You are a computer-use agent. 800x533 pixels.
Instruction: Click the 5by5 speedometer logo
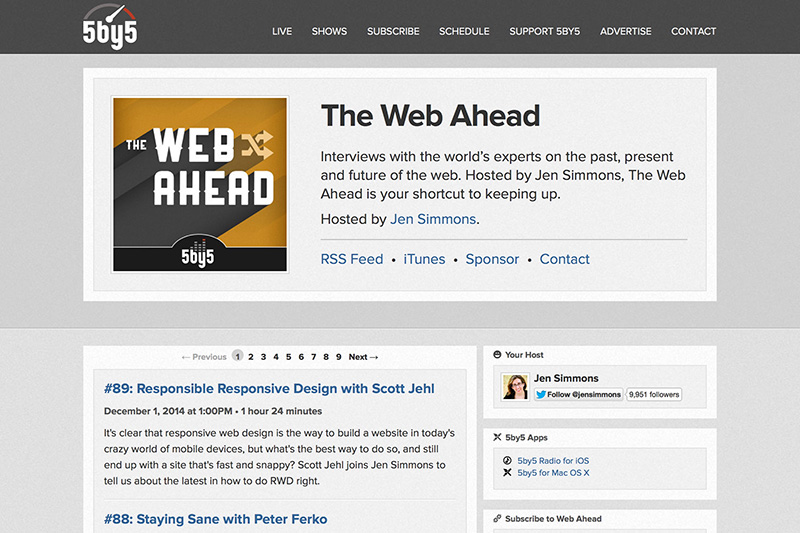point(110,27)
